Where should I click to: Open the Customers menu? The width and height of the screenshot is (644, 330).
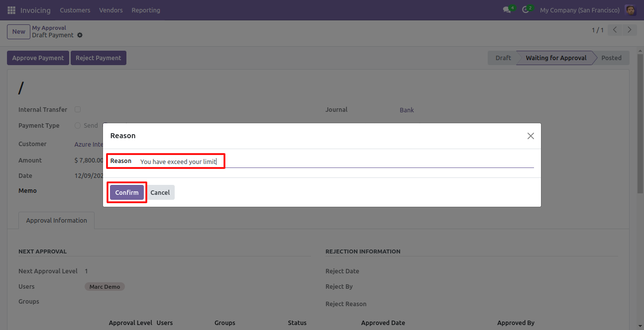[x=75, y=10]
